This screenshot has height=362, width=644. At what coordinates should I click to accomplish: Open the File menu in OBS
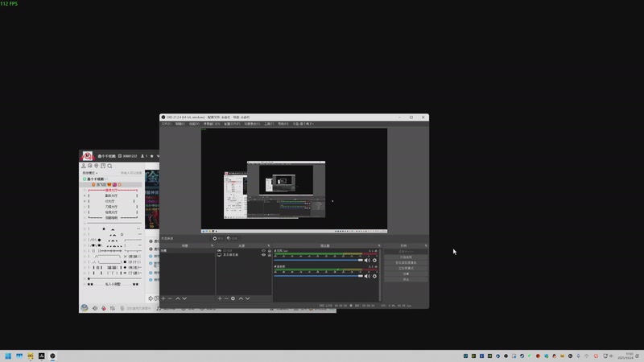166,124
